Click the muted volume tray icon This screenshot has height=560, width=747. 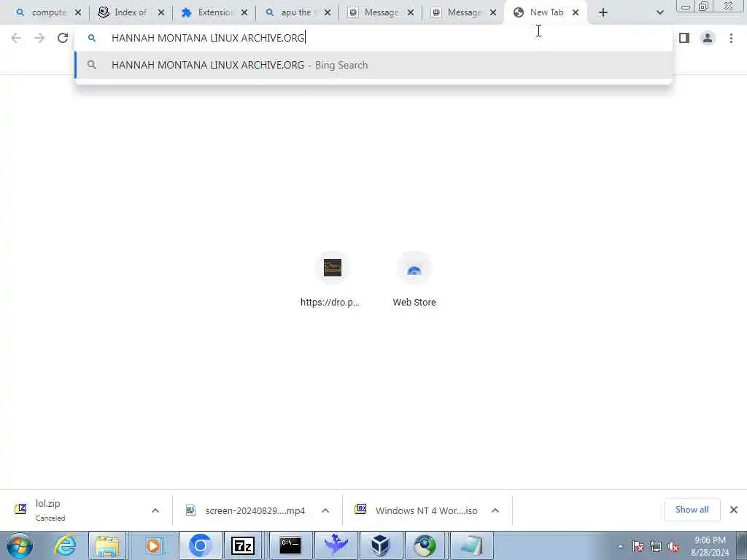tap(673, 547)
